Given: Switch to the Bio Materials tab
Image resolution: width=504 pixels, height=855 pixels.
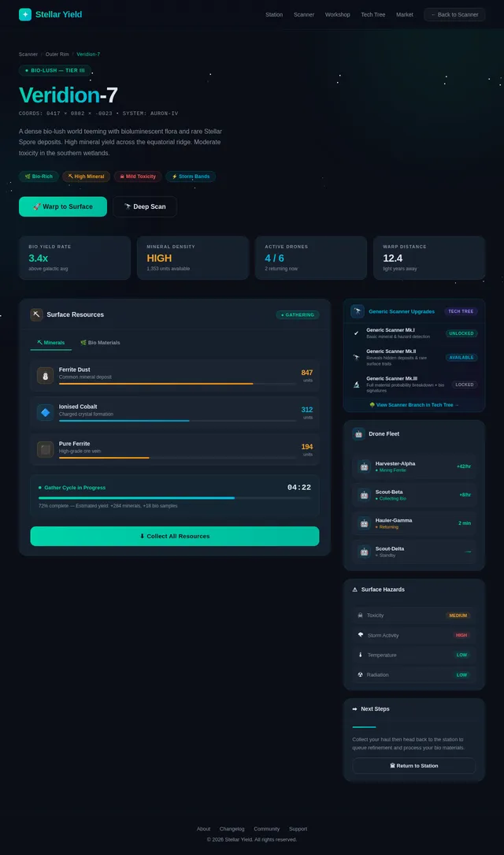Looking at the screenshot, I should tap(100, 343).
